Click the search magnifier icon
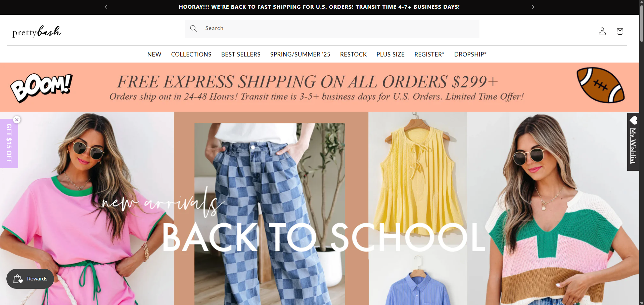 tap(193, 29)
